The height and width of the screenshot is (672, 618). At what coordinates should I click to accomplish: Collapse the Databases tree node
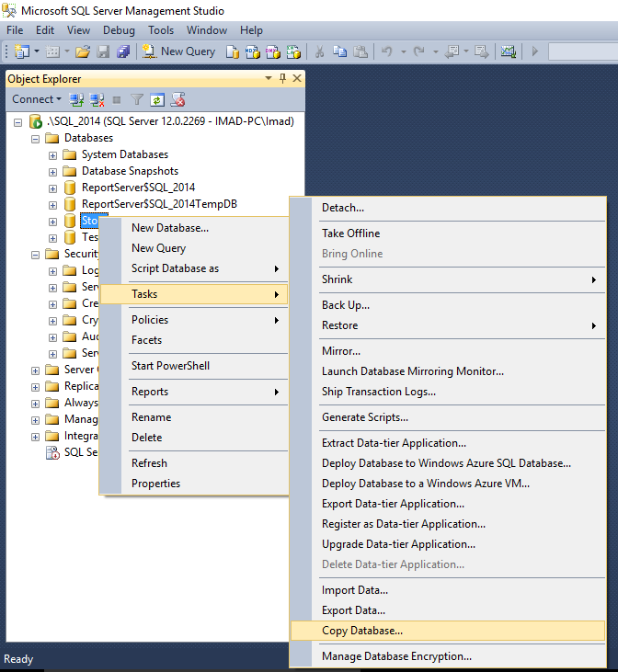point(35,139)
